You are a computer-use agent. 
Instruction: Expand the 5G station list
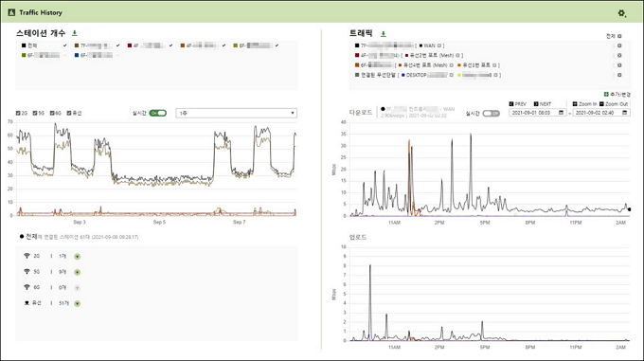(78, 272)
